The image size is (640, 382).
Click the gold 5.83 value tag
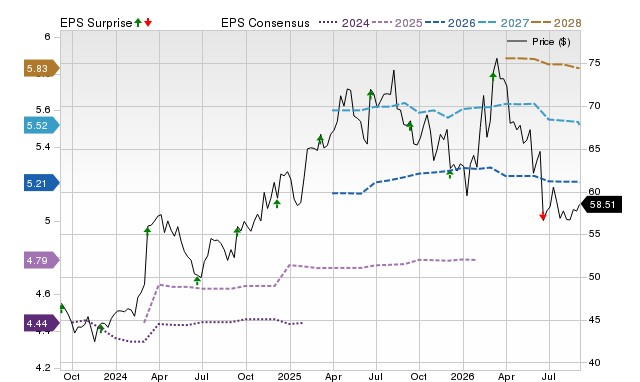coord(42,69)
